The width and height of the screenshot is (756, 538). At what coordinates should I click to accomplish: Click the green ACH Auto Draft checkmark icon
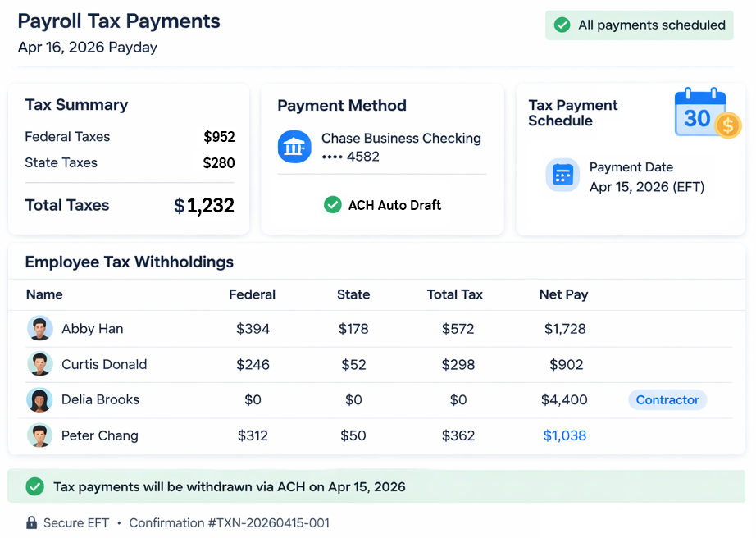click(333, 204)
